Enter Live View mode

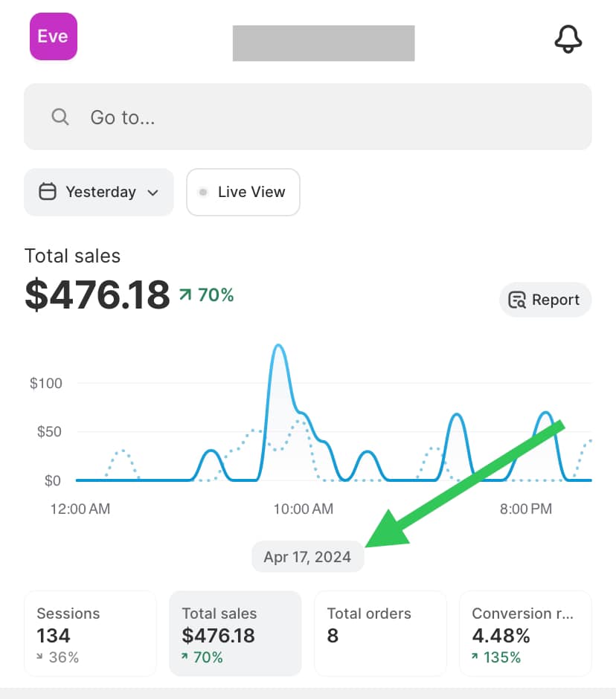click(243, 192)
